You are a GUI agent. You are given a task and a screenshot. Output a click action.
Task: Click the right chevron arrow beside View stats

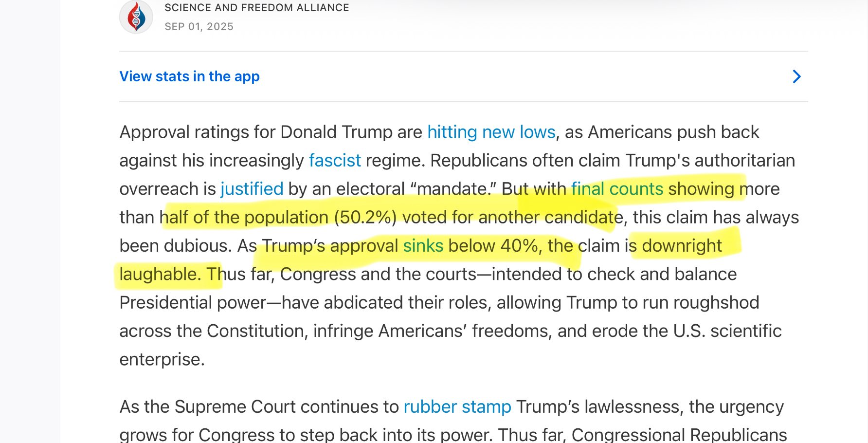(x=796, y=76)
